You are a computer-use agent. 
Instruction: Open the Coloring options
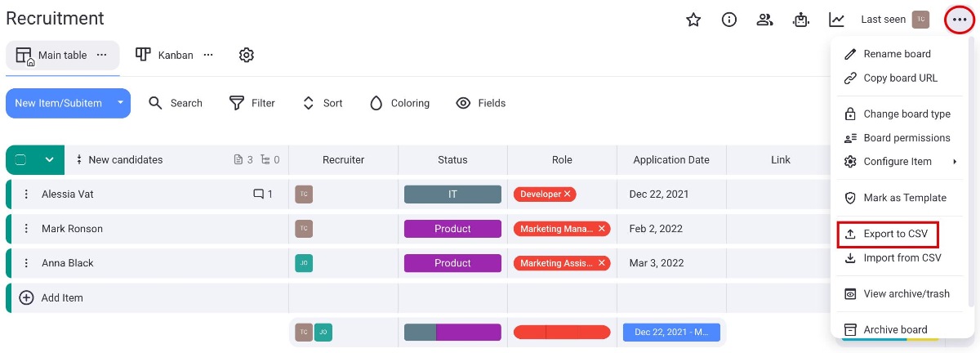399,103
